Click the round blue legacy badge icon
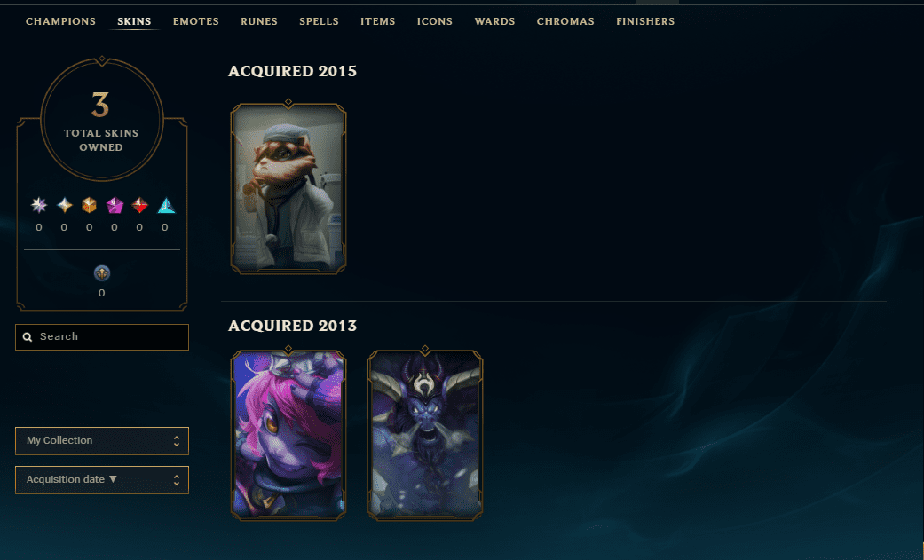The height and width of the screenshot is (560, 924). 102,273
